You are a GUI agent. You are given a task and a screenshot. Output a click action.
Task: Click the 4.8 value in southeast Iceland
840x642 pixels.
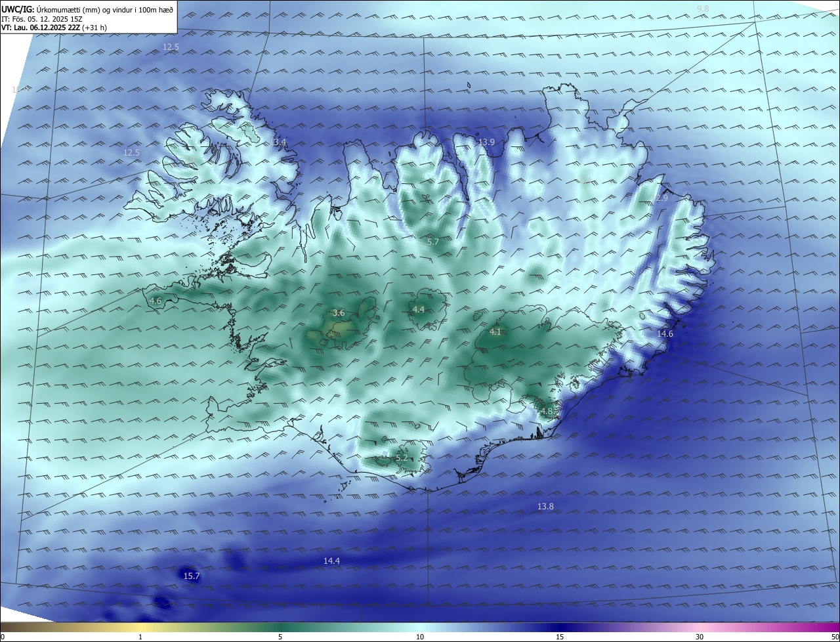[547, 412]
